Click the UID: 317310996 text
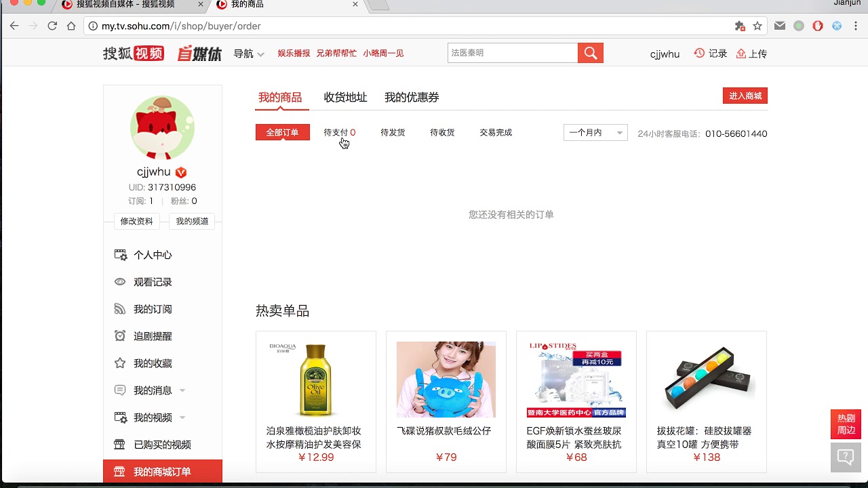This screenshot has height=488, width=868. point(162,187)
